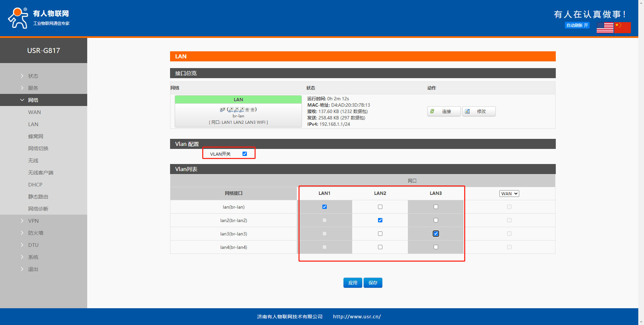Uncheck LAN1 for lan(br-lan) row
Viewport: 644px width, 325px height.
point(324,207)
